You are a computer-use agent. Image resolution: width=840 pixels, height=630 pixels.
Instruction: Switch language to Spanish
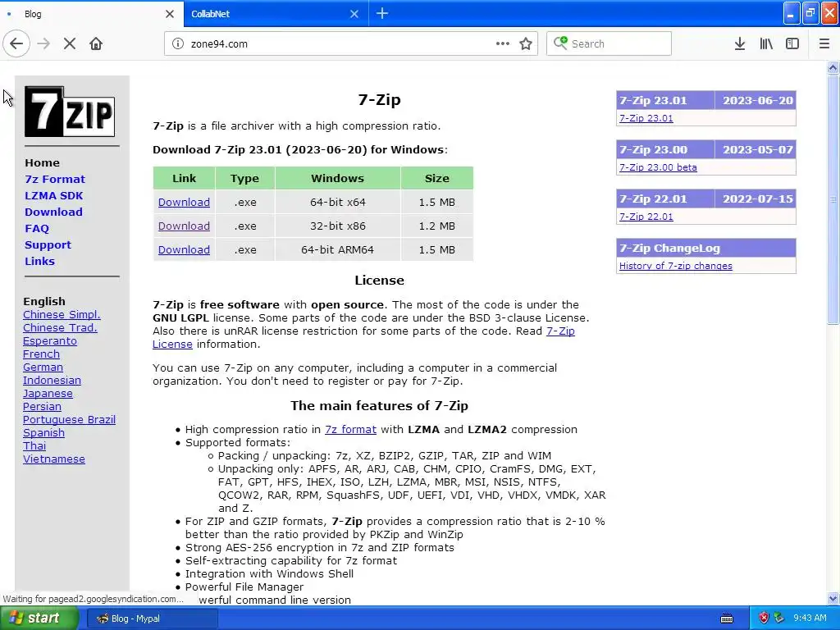click(43, 433)
